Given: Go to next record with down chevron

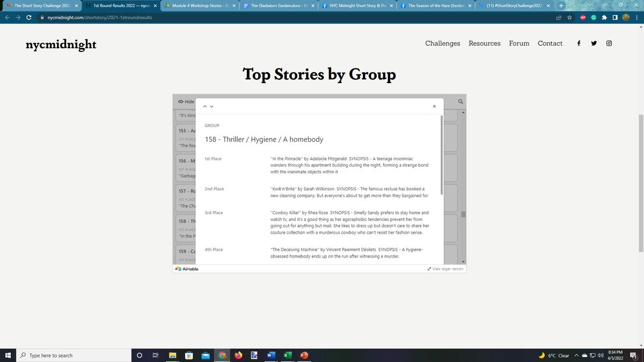Looking at the screenshot, I should [211, 106].
